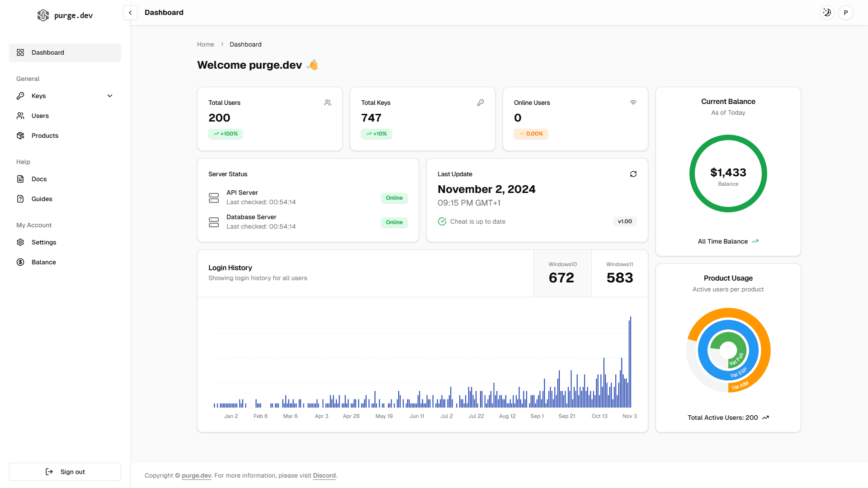Click the purge.dev logo icon

click(43, 15)
